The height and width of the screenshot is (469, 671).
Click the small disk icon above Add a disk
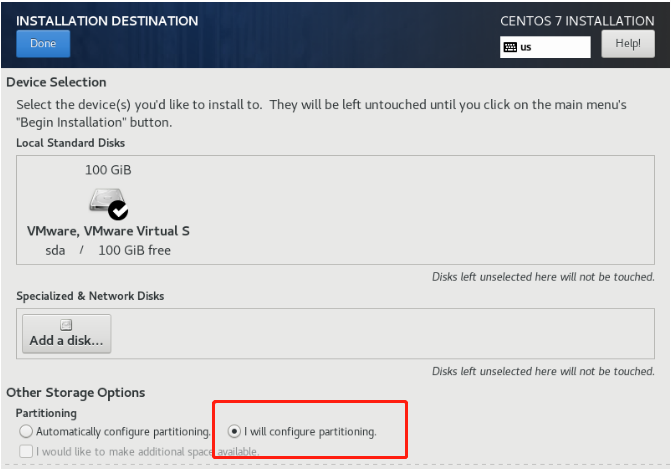pyautogui.click(x=66, y=325)
